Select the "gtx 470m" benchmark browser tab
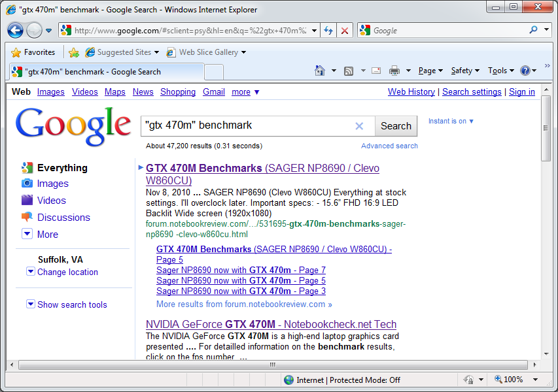This screenshot has height=392, width=558. tap(106, 72)
